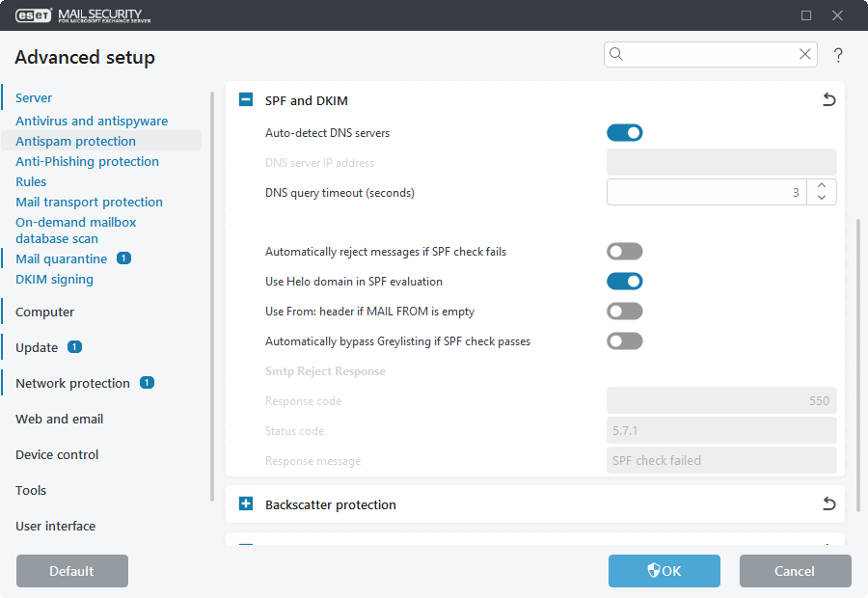
Task: Increase DNS query timeout with up arrow
Action: [821, 186]
